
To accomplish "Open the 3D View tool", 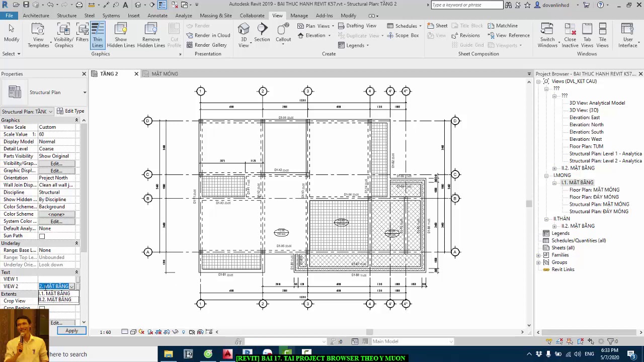I will [x=244, y=35].
